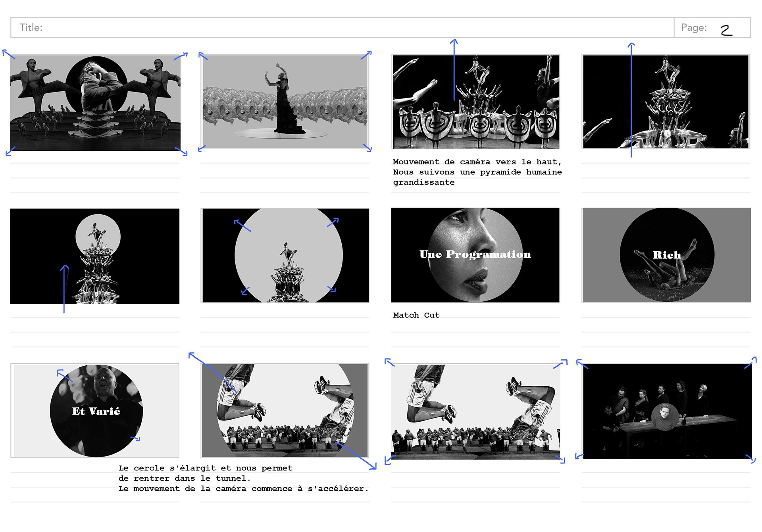The width and height of the screenshot is (762, 532).
Task: Open the jumping football players in circle frame
Action: tap(285, 411)
